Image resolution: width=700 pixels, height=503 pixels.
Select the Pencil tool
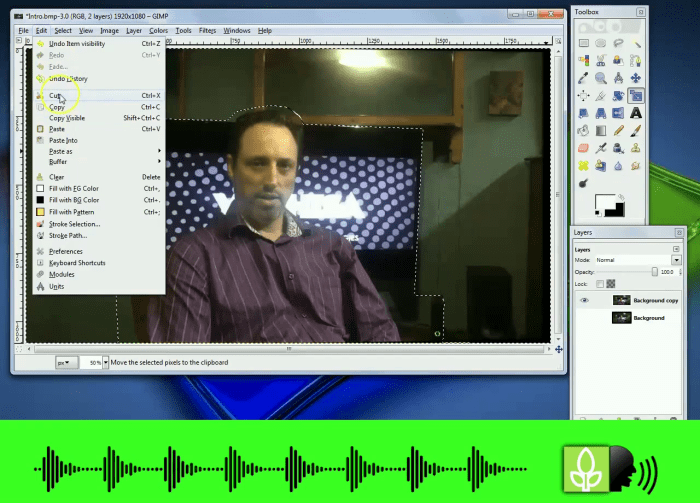click(x=619, y=130)
